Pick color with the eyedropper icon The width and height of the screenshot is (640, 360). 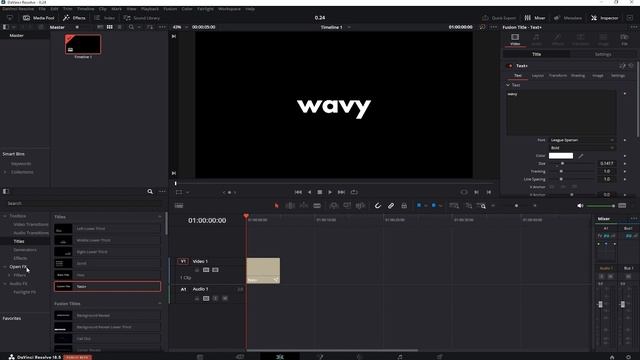(581, 156)
